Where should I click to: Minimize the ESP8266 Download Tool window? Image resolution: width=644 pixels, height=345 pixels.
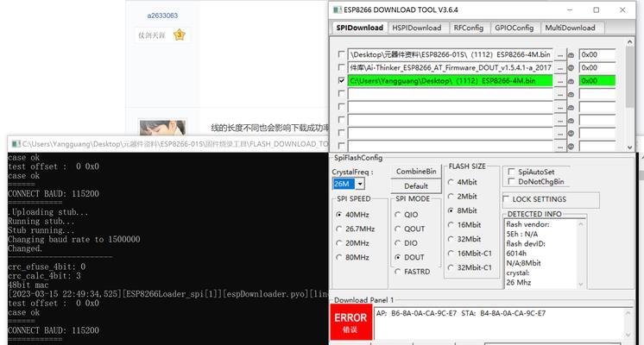(x=570, y=9)
